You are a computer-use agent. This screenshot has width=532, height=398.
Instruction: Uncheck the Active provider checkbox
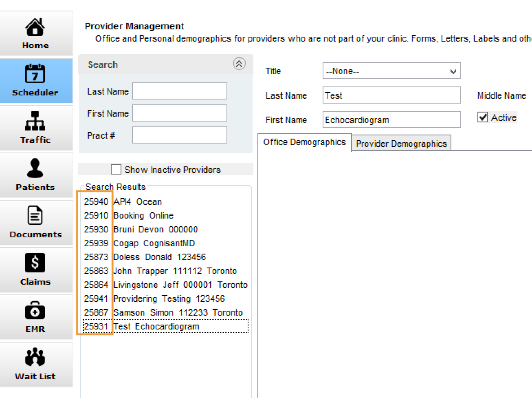tap(483, 117)
